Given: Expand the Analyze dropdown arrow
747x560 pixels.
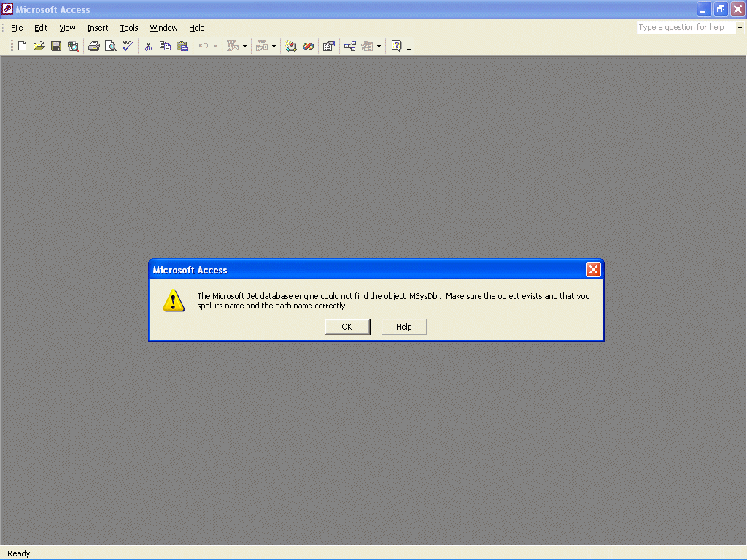Looking at the screenshot, I should [274, 46].
